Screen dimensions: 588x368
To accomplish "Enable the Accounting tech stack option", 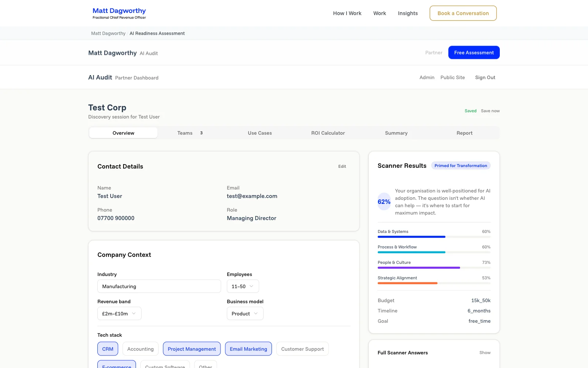I will (x=140, y=348).
